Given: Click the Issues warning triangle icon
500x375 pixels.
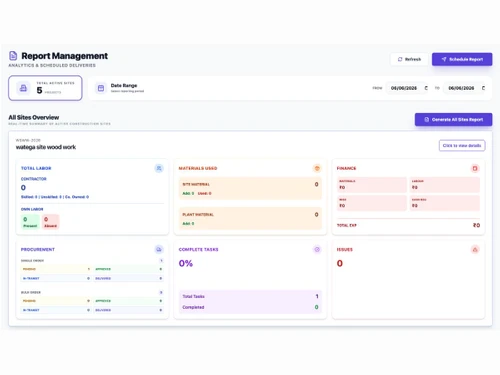Looking at the screenshot, I should pyautogui.click(x=475, y=249).
